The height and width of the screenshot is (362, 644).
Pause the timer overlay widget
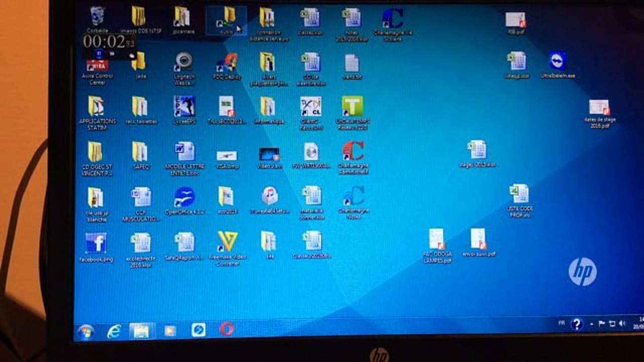(99, 52)
